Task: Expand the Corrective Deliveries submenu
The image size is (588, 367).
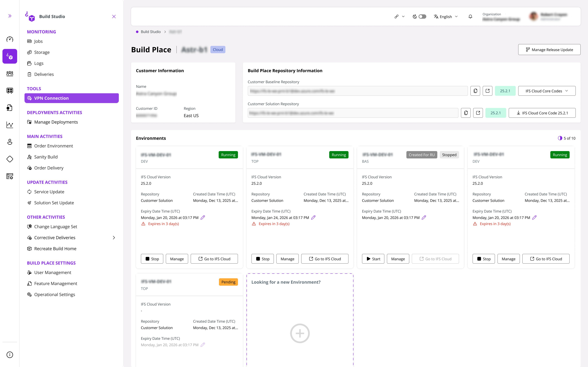Action: click(x=114, y=238)
